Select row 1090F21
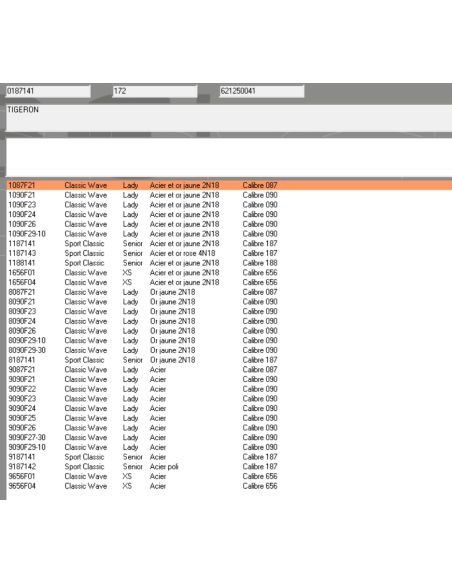Image resolution: width=452 pixels, height=584 pixels. coord(229,195)
